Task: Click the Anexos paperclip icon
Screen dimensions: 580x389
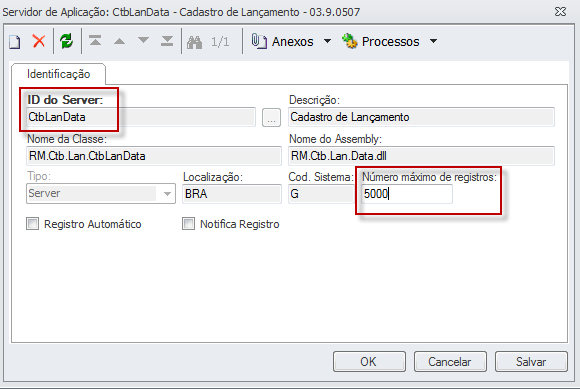Action: [x=259, y=41]
